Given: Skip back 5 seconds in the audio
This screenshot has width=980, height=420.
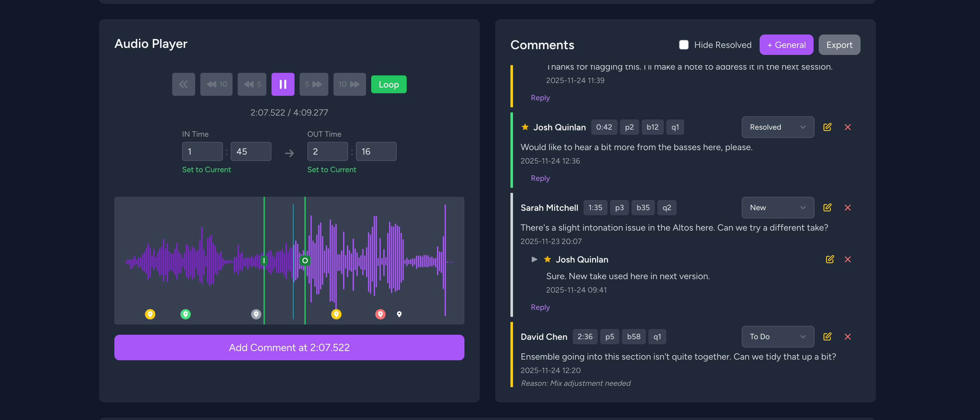Looking at the screenshot, I should (252, 84).
